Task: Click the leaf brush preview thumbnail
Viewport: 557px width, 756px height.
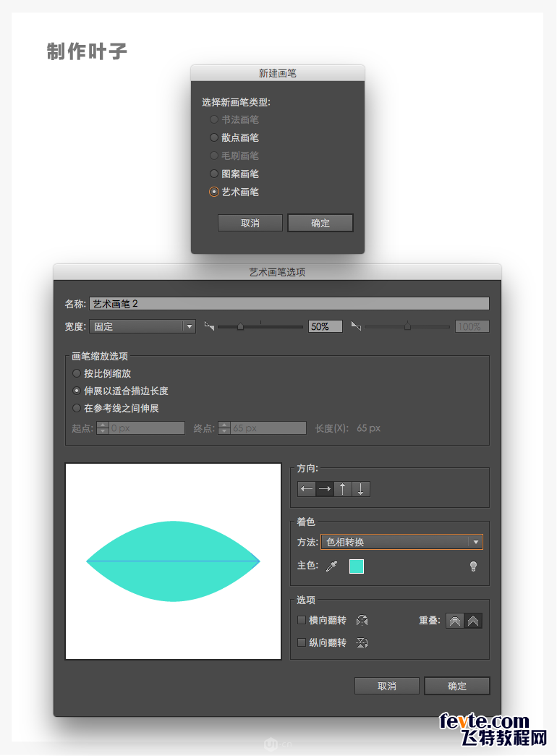Action: (x=173, y=561)
